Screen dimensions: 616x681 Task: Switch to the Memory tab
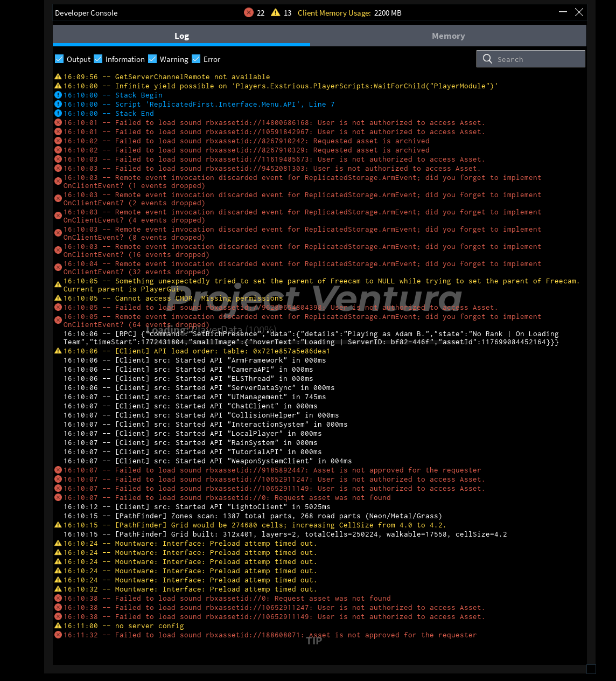448,36
